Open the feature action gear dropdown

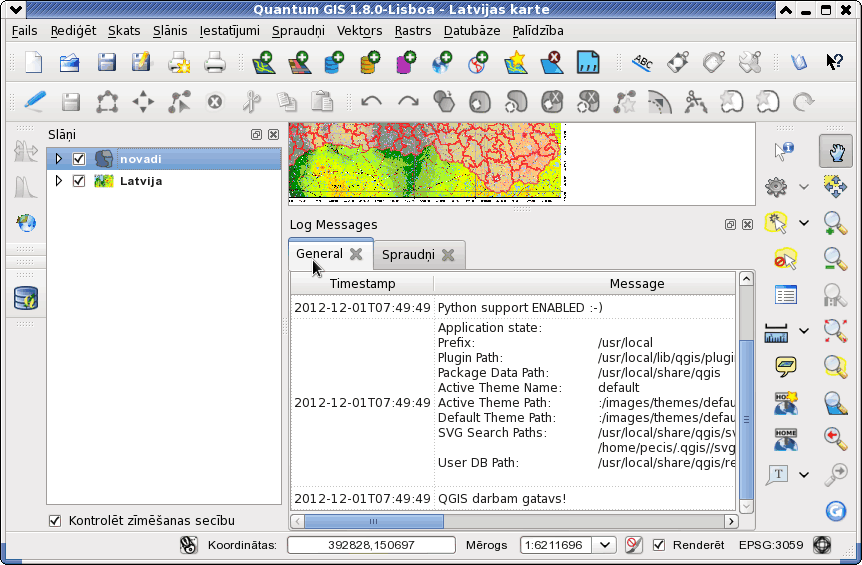coord(804,187)
